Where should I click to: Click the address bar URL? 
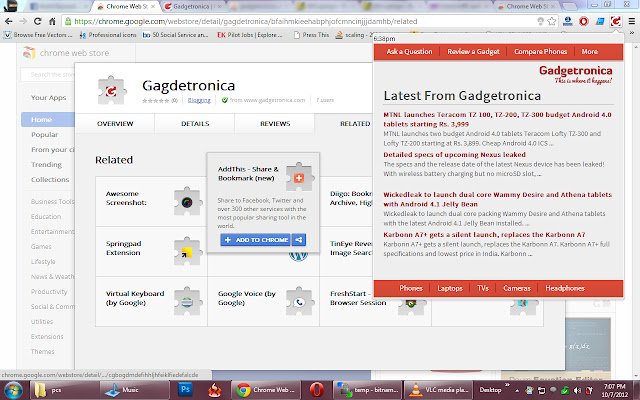246,21
